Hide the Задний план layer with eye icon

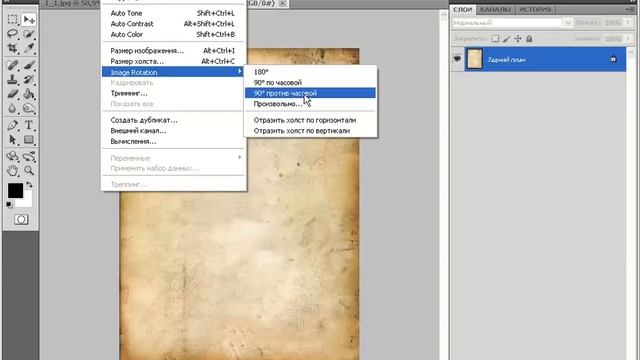coord(457,59)
